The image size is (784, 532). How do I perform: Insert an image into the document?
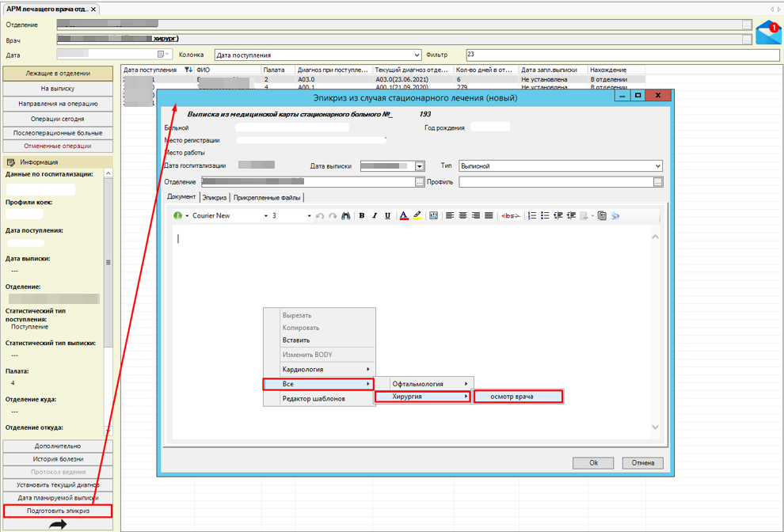pyautogui.click(x=433, y=216)
